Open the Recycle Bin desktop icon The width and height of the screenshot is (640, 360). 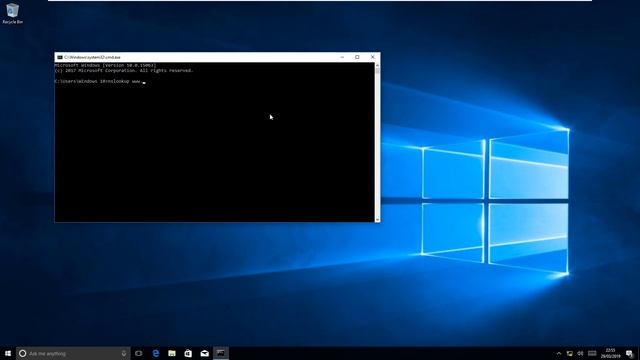coord(12,13)
